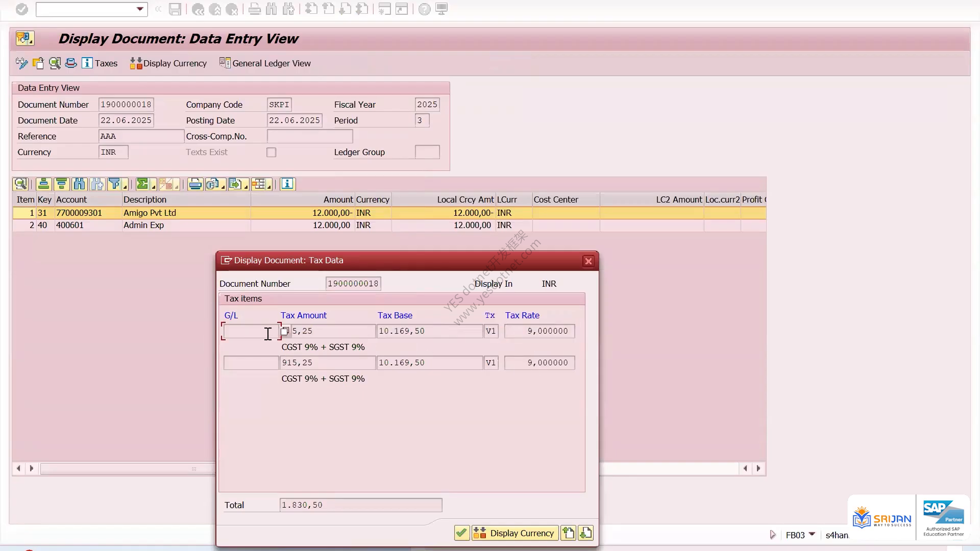Click the first G/L input field in Tax items
The image size is (980, 551).
coord(251,331)
